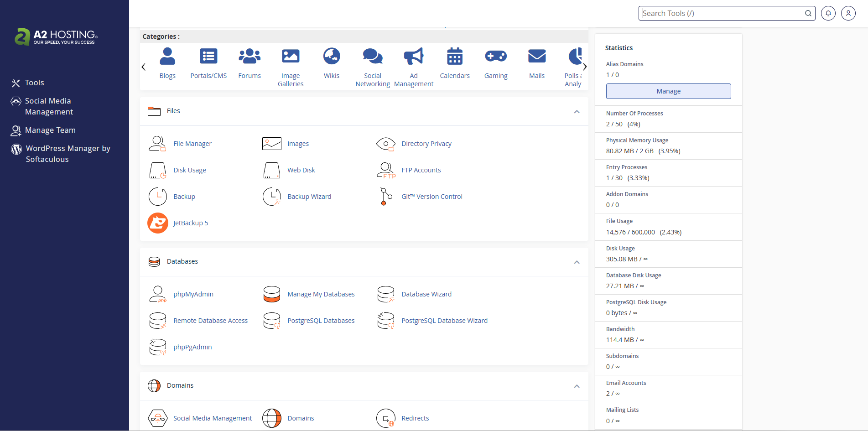Click the search magnifier icon

[x=808, y=13]
